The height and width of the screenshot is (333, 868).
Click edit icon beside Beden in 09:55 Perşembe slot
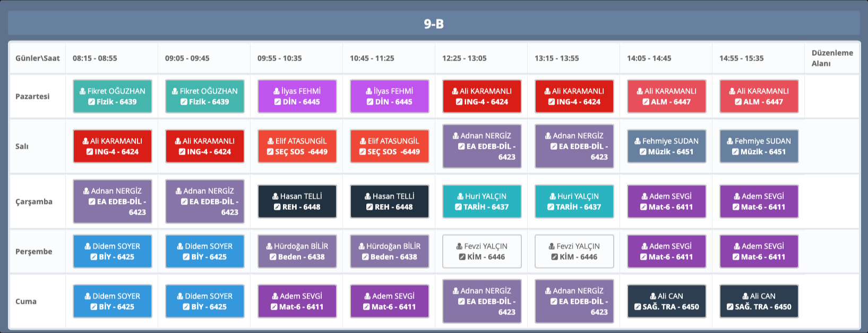273,257
